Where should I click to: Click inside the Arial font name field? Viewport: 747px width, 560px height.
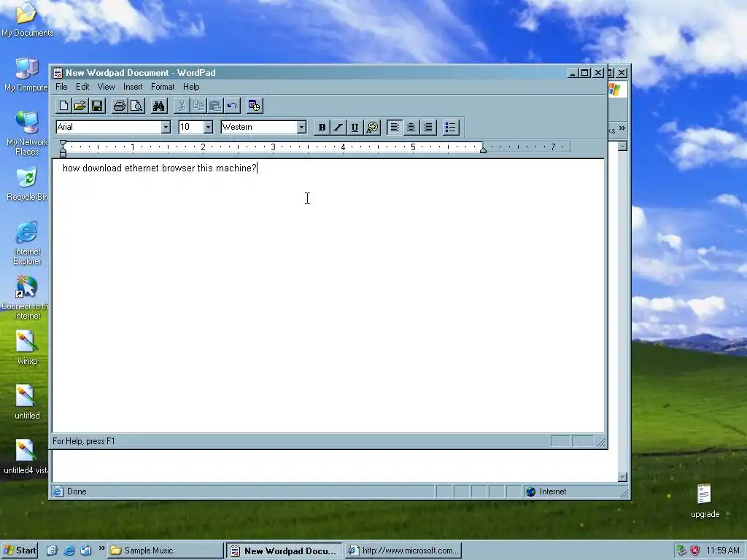click(109, 127)
